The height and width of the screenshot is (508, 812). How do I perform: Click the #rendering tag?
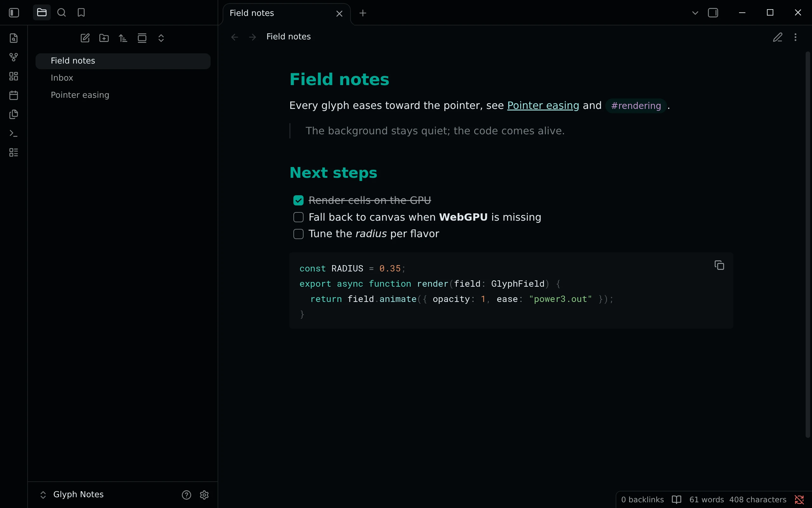point(636,106)
